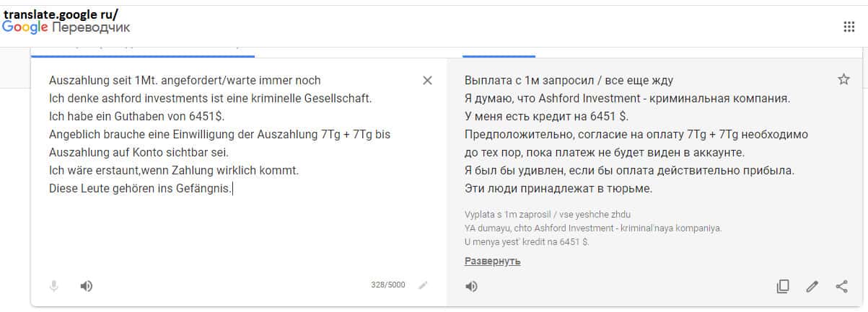Click the Latin transliteration text
The image size is (868, 312).
point(593,228)
